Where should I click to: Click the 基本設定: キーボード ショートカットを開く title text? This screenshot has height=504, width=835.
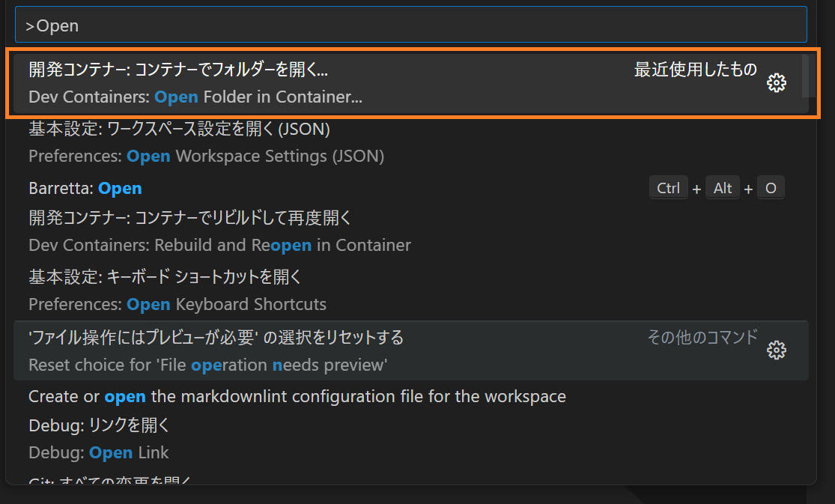click(x=165, y=277)
